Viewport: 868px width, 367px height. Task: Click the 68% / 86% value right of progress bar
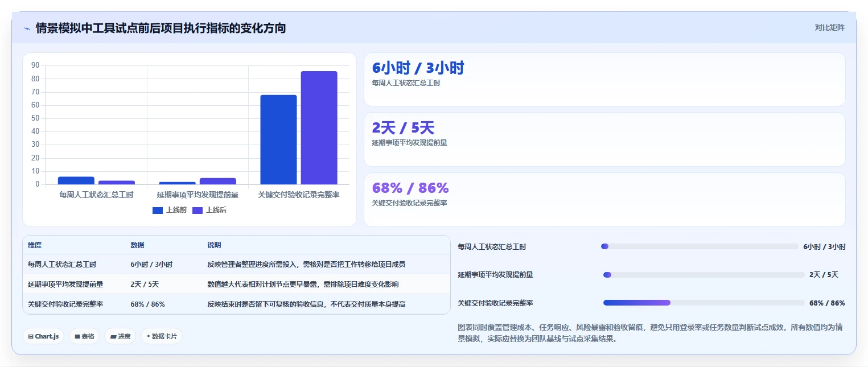click(x=827, y=303)
